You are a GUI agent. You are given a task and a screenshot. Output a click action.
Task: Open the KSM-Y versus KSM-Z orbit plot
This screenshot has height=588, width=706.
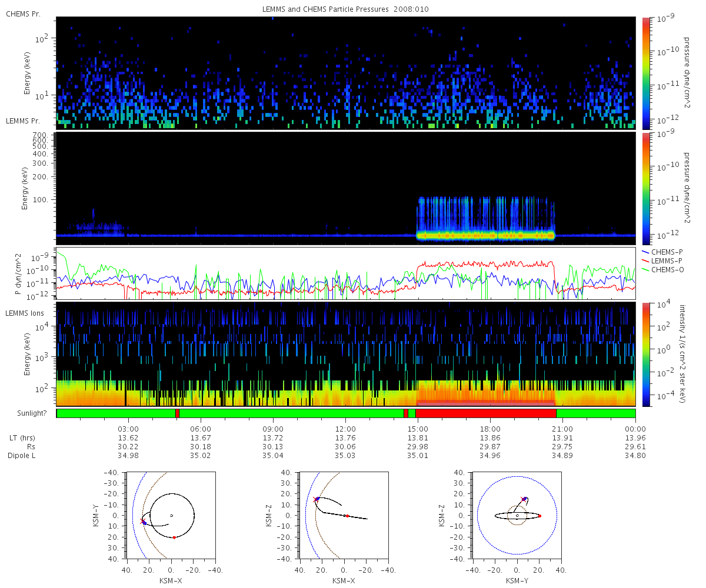coord(517,516)
